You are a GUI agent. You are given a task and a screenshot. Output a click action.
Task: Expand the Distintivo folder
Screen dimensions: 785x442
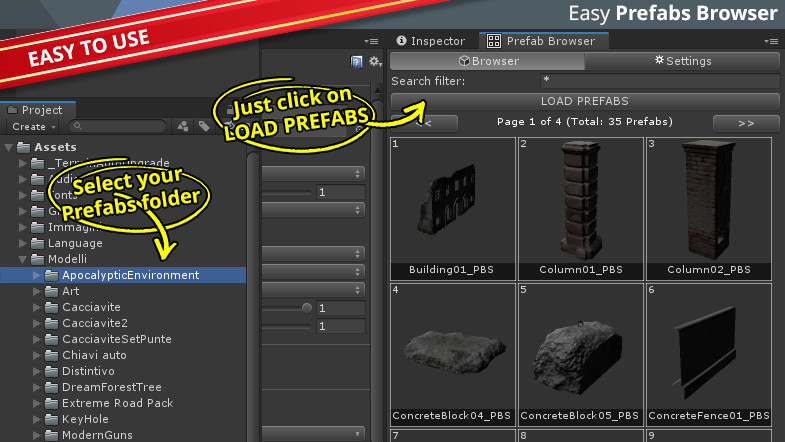(37, 371)
